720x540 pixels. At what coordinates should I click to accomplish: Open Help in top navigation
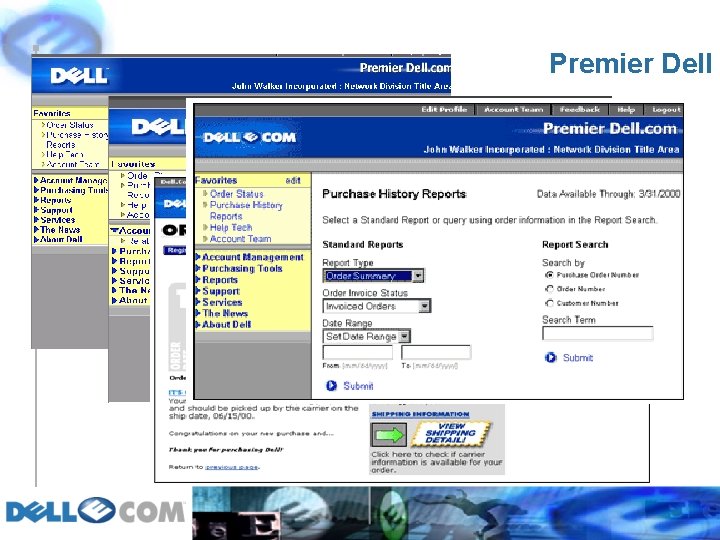tap(625, 110)
